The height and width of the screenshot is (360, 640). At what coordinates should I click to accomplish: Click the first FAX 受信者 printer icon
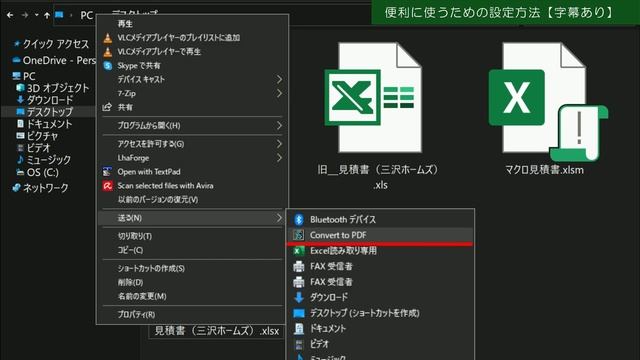pyautogui.click(x=299, y=267)
